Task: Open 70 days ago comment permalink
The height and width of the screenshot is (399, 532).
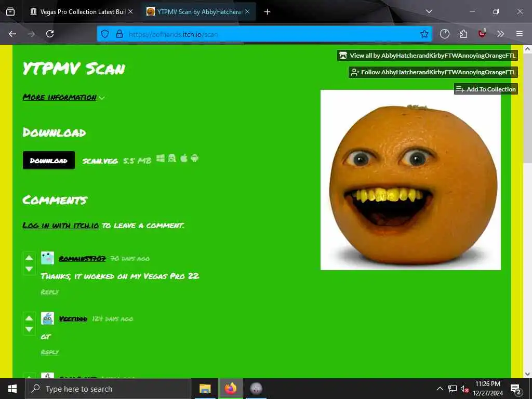Action: pos(130,259)
